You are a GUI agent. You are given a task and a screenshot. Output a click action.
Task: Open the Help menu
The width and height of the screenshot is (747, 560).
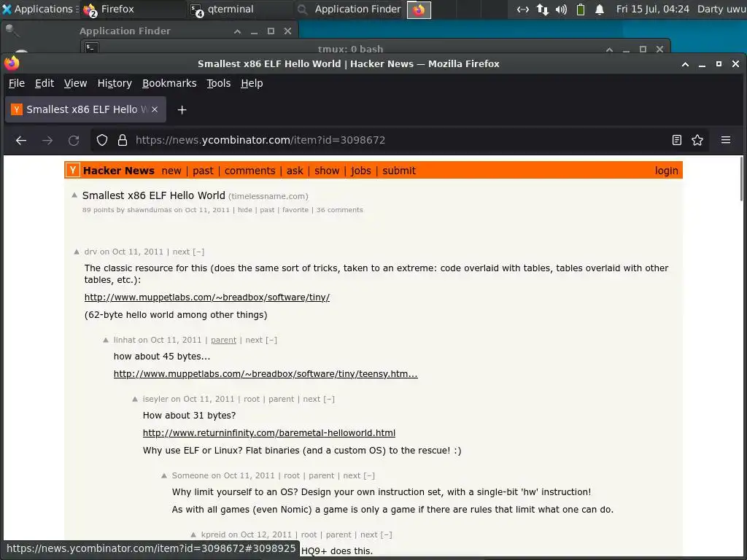point(252,83)
